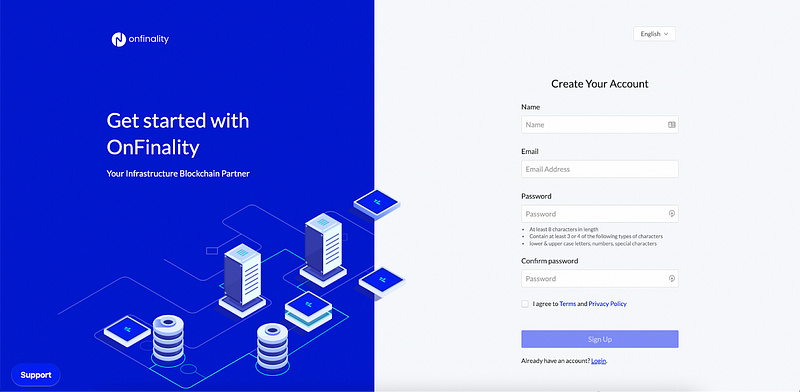Image resolution: width=800 pixels, height=392 pixels.
Task: Click the 'Already have an account?' text
Action: 555,361
